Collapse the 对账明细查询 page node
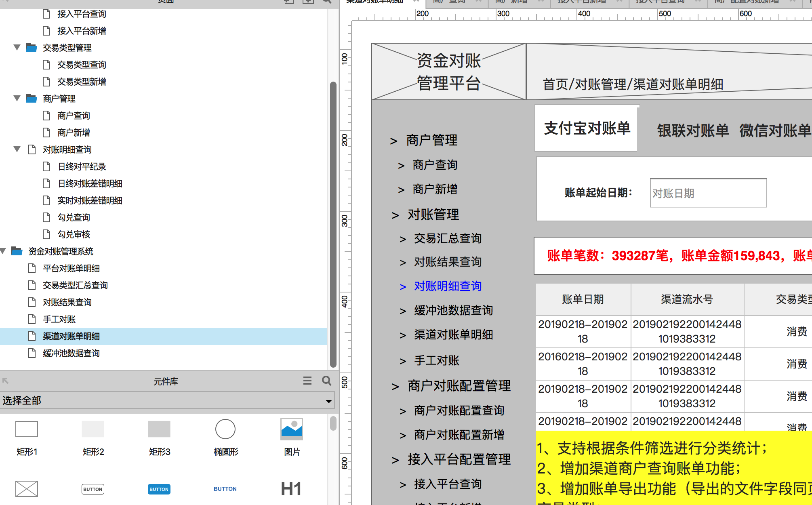 pos(17,149)
